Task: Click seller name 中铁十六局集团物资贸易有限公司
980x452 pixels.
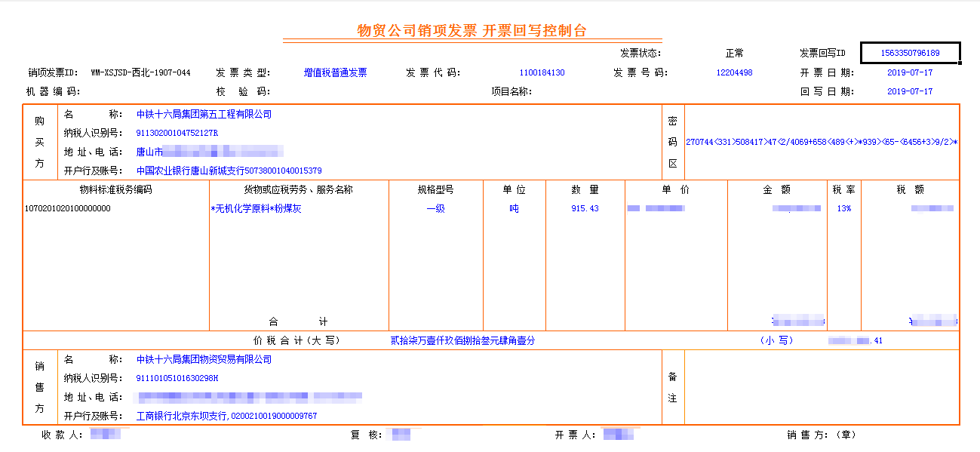Action: coord(204,360)
